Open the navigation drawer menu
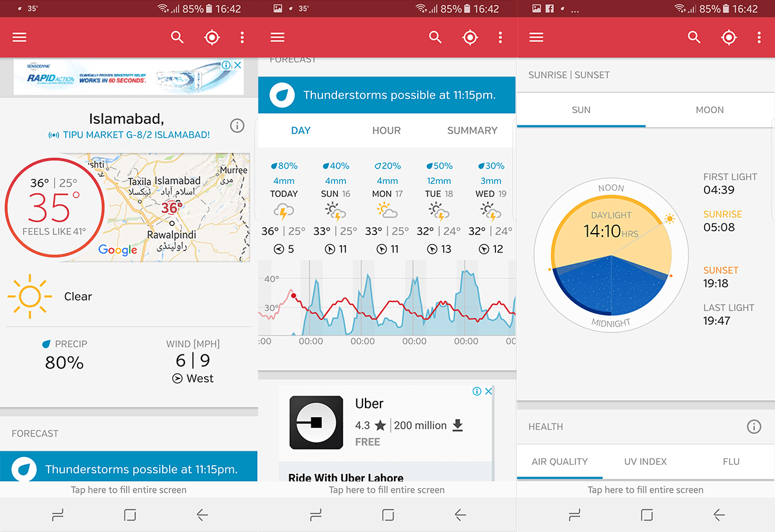775x532 pixels. point(19,37)
